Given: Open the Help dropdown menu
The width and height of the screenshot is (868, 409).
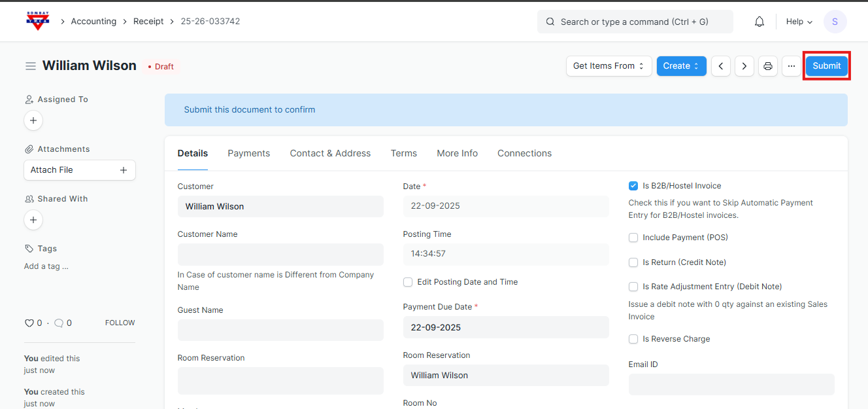Looking at the screenshot, I should coord(799,22).
